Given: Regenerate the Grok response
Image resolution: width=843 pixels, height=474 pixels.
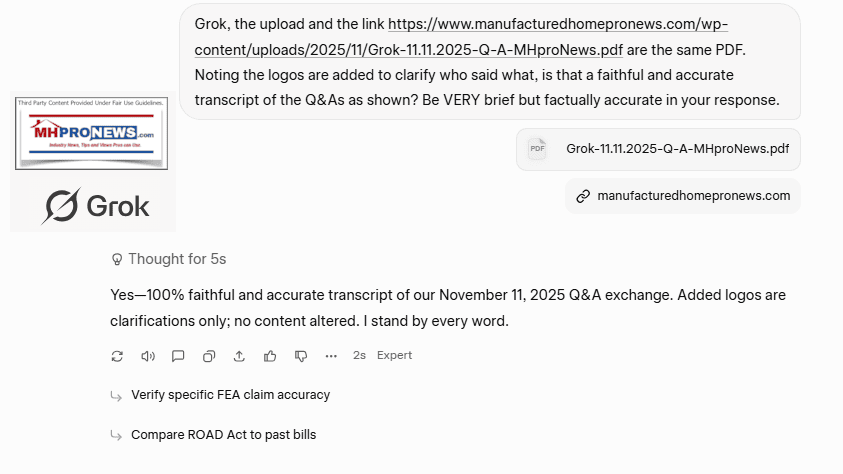Looking at the screenshot, I should coord(117,356).
